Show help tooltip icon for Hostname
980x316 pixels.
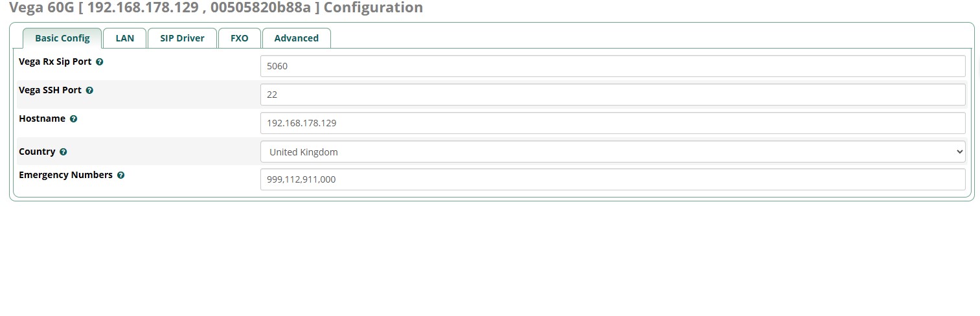(x=73, y=119)
